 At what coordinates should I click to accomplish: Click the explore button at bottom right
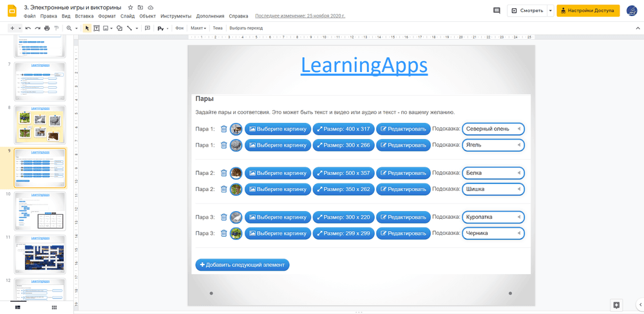616,304
